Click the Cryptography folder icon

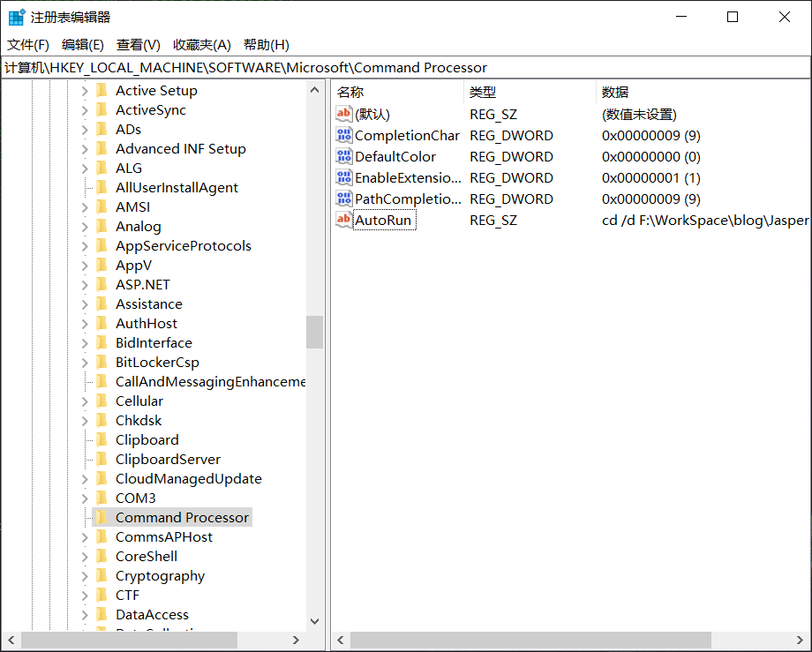pos(101,575)
